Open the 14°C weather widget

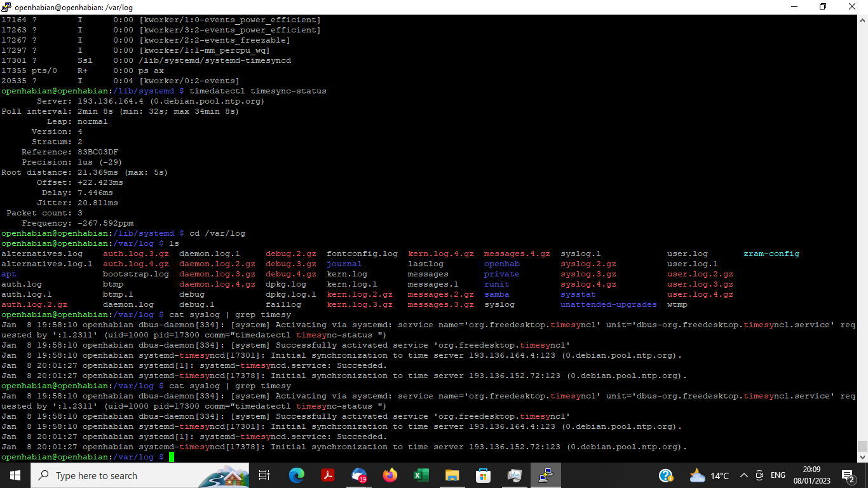click(x=709, y=475)
